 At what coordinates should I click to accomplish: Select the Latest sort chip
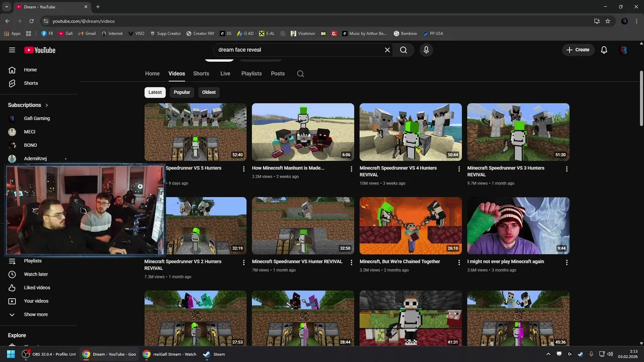click(x=155, y=92)
